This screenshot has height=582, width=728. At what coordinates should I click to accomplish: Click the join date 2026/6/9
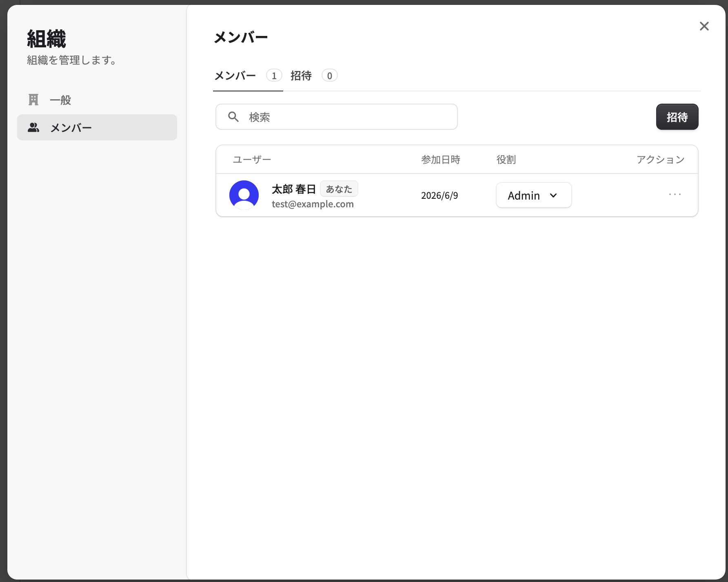click(439, 195)
